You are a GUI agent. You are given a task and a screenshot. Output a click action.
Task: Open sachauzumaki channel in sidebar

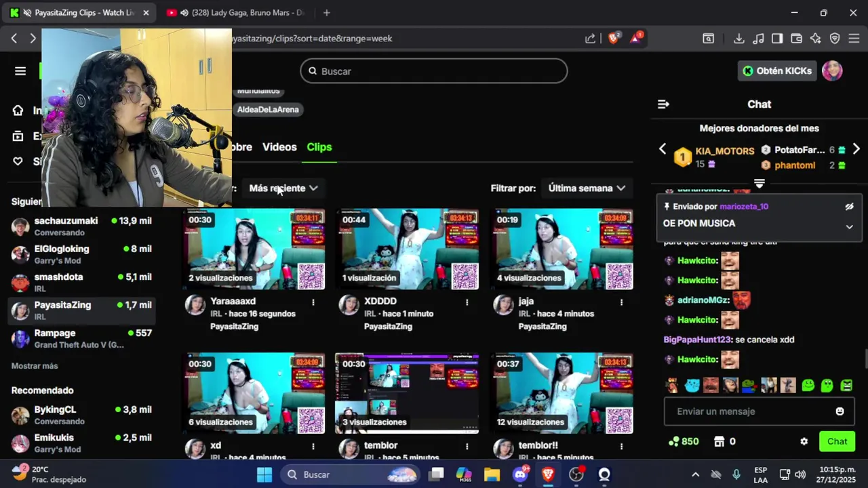coord(81,226)
